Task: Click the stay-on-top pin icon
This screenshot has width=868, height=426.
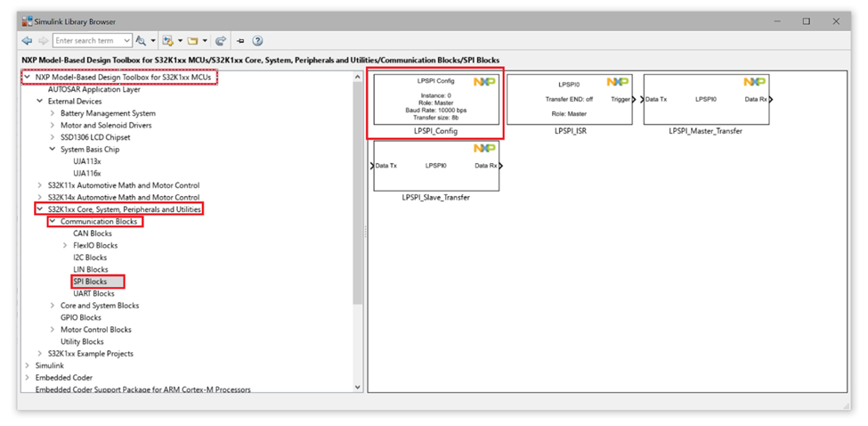Action: click(240, 40)
